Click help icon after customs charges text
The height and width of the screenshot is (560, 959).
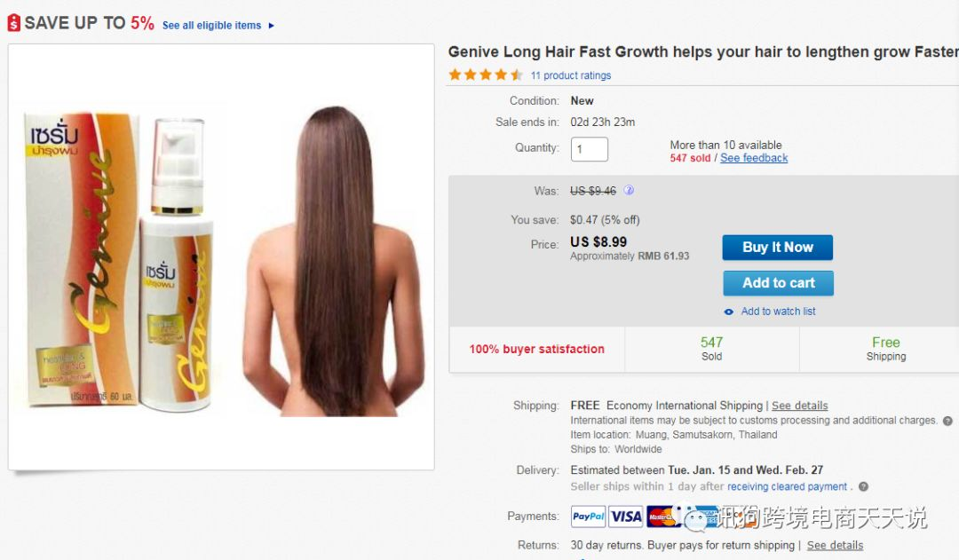947,421
